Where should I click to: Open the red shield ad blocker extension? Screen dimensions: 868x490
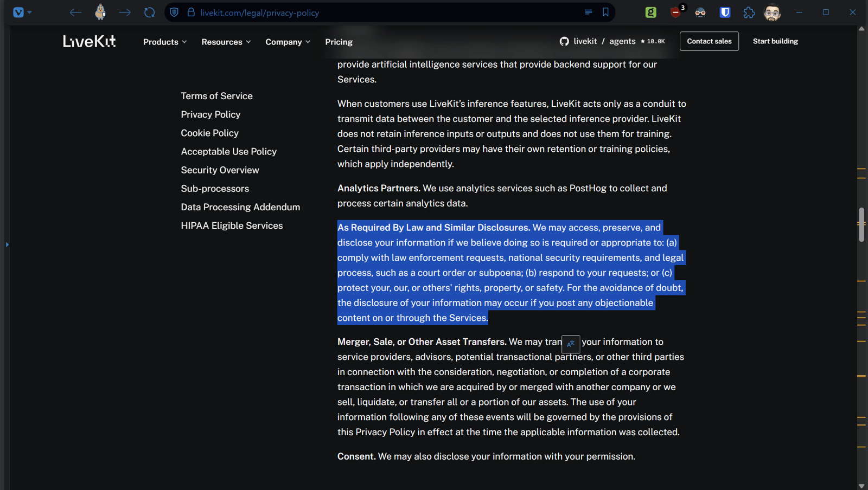tap(676, 12)
